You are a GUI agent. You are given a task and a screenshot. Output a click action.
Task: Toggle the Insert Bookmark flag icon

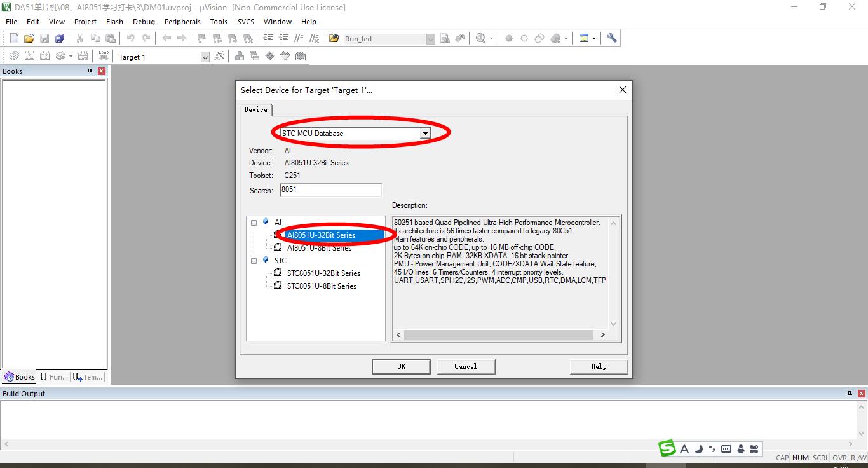click(202, 38)
